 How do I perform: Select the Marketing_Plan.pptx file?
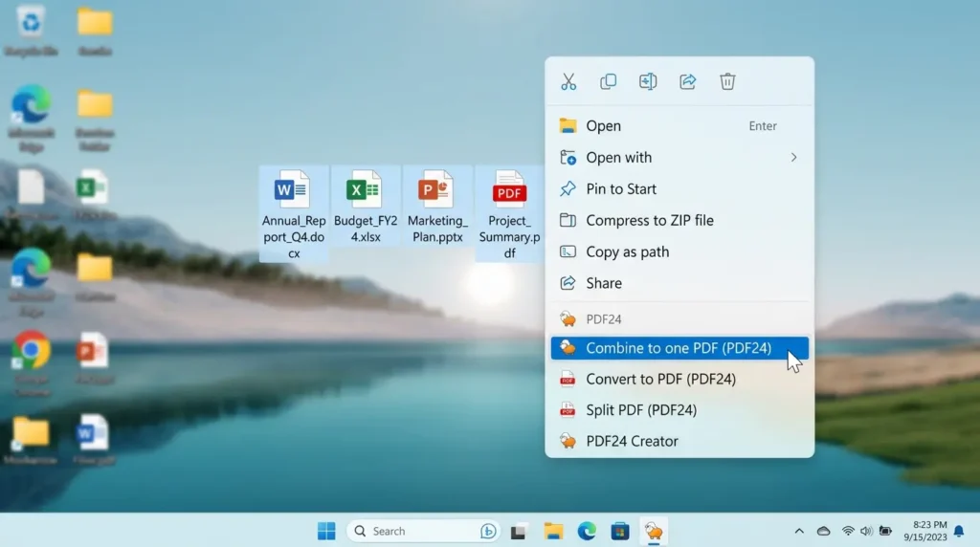point(437,206)
